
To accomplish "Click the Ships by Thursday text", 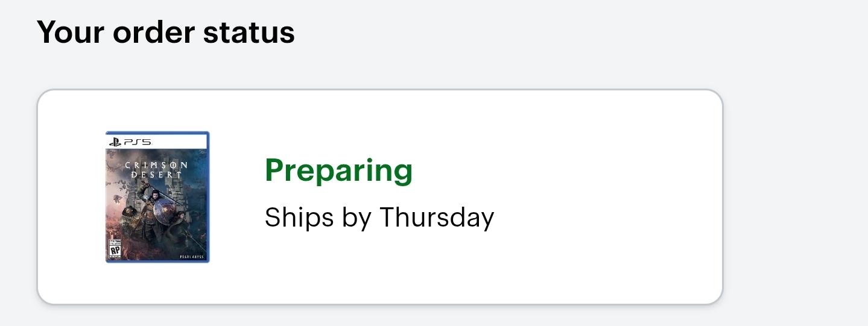I will point(379,218).
